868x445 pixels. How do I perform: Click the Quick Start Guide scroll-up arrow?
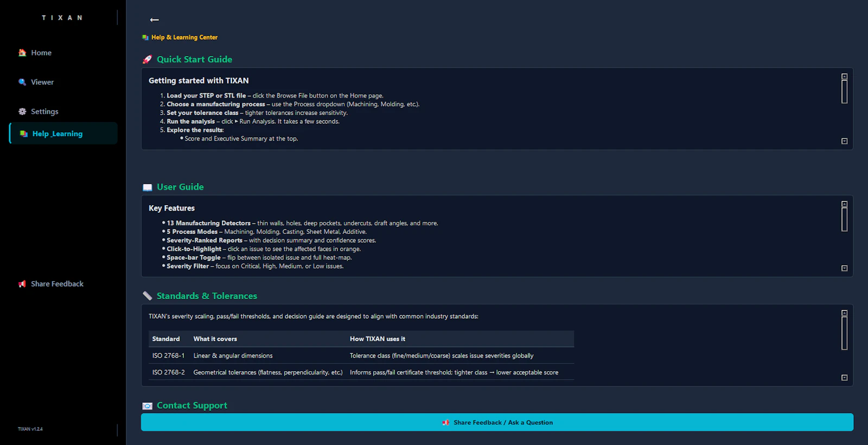click(x=844, y=77)
